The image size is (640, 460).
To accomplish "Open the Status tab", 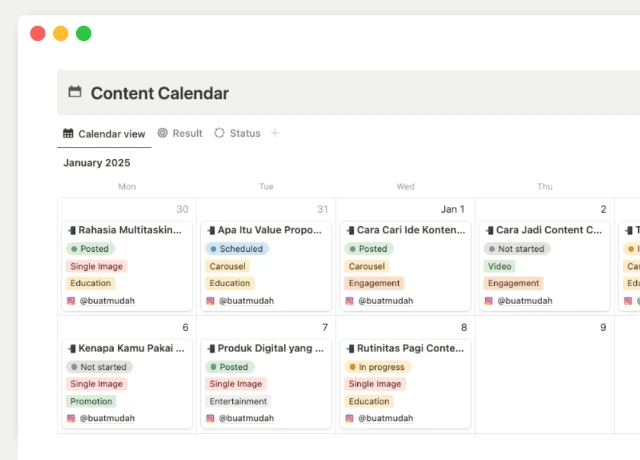I will pyautogui.click(x=244, y=133).
